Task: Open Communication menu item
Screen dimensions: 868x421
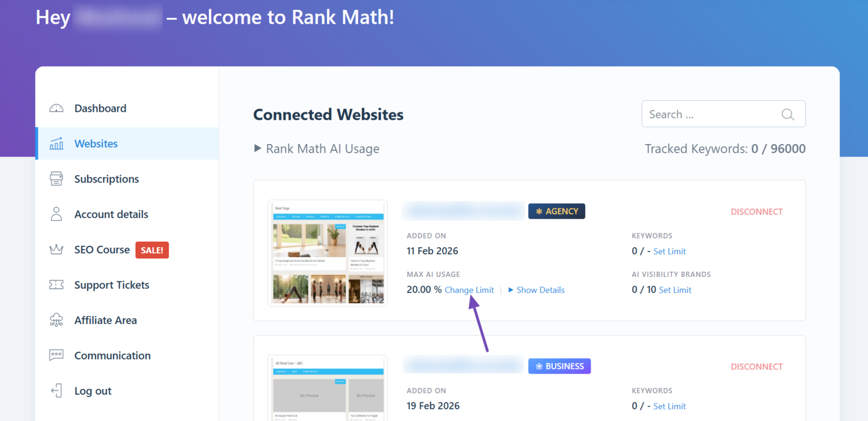Action: [x=127, y=355]
